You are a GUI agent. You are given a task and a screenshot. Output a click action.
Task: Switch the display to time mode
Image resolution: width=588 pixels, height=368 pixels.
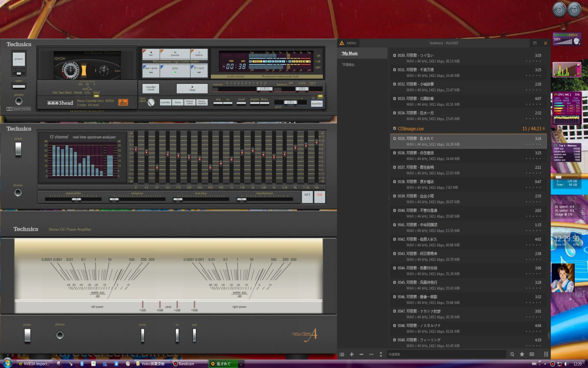[178, 102]
